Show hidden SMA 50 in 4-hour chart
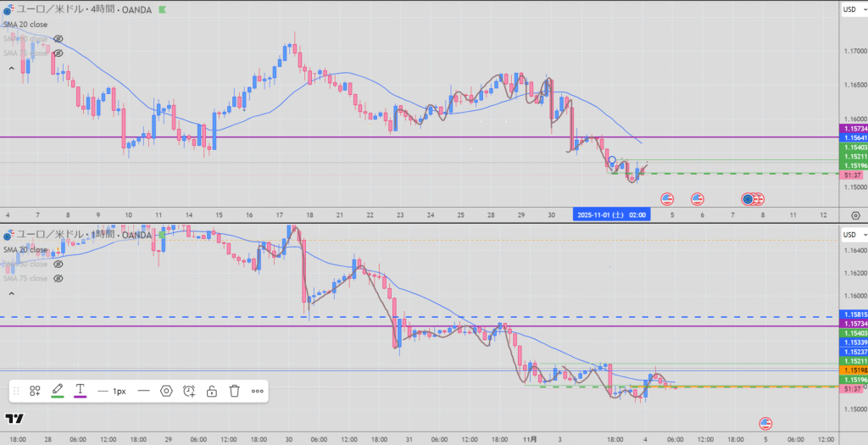Viewport: 868px width, 445px height. [58, 39]
